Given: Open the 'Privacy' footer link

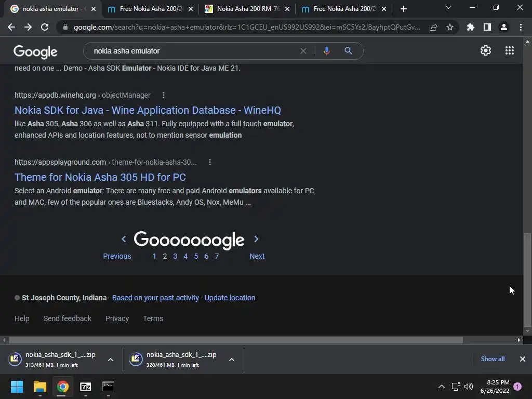Looking at the screenshot, I should pos(117,318).
